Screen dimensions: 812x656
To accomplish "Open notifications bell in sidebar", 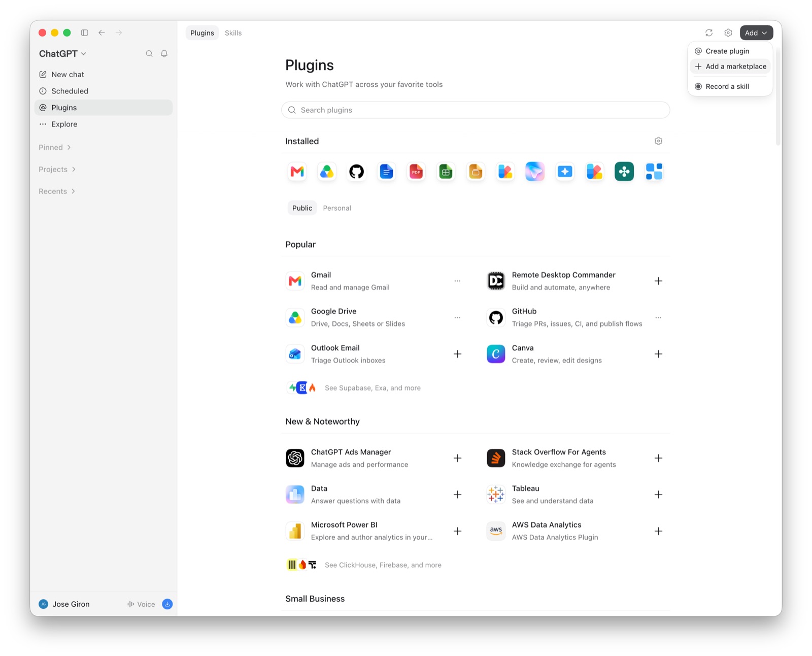I will point(164,53).
